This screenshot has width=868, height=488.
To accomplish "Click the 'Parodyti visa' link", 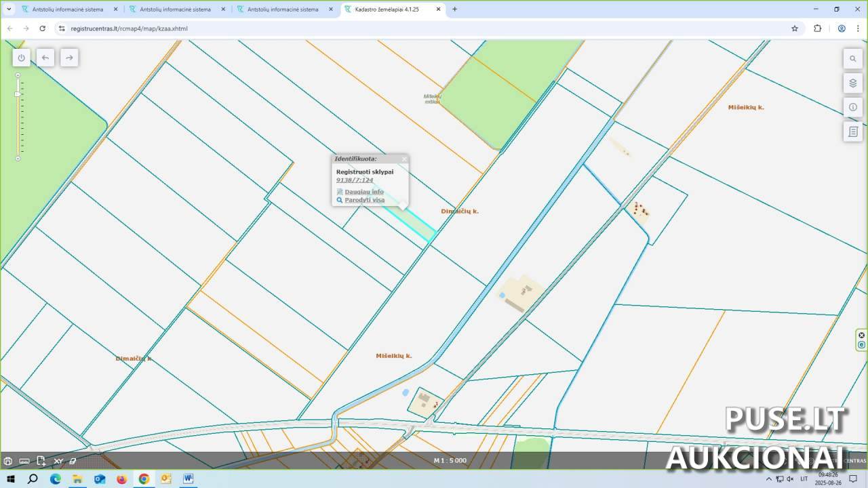I will (364, 200).
